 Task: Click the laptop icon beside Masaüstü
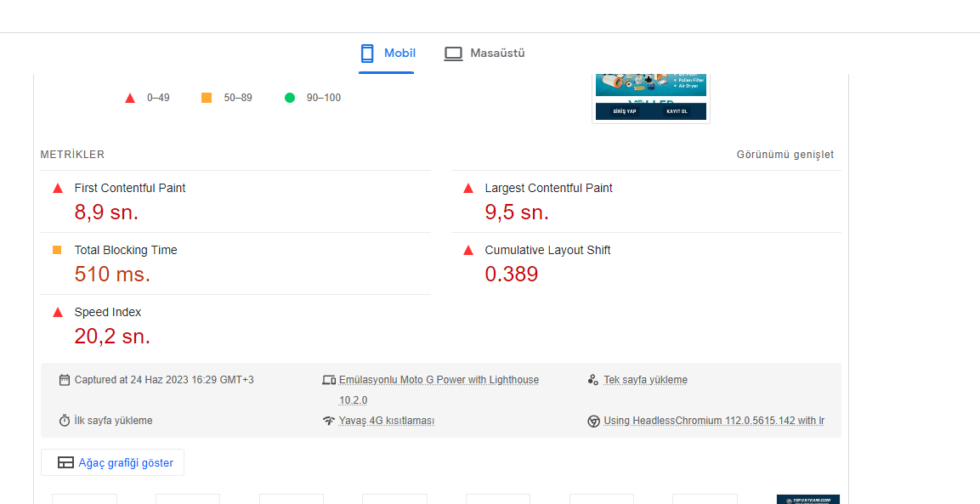tap(453, 54)
